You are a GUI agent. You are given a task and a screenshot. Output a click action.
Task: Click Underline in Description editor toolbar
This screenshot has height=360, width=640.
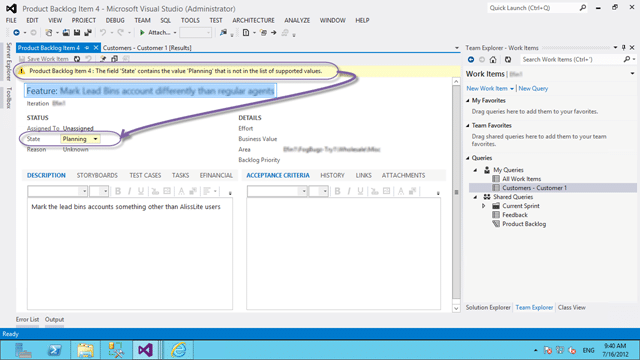pyautogui.click(x=141, y=191)
